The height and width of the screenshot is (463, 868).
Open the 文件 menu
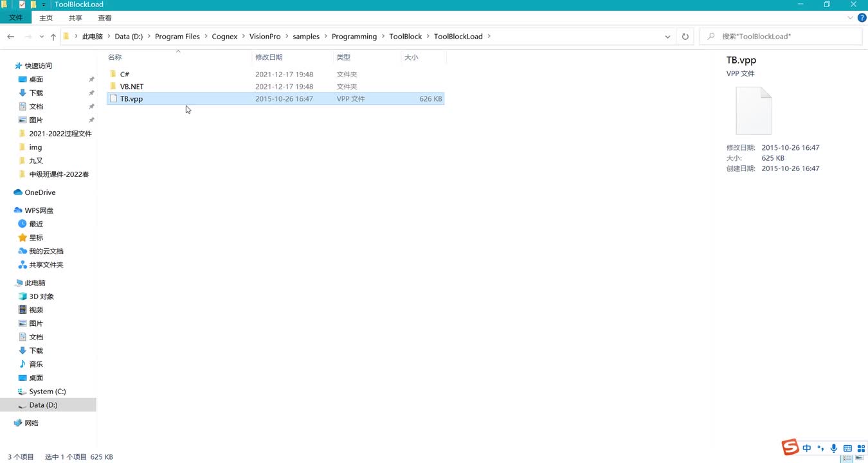(16, 18)
